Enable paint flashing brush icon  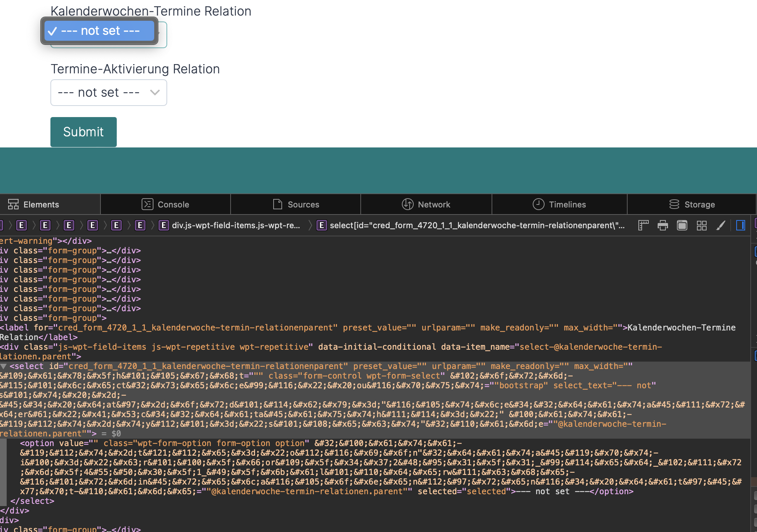(721, 225)
